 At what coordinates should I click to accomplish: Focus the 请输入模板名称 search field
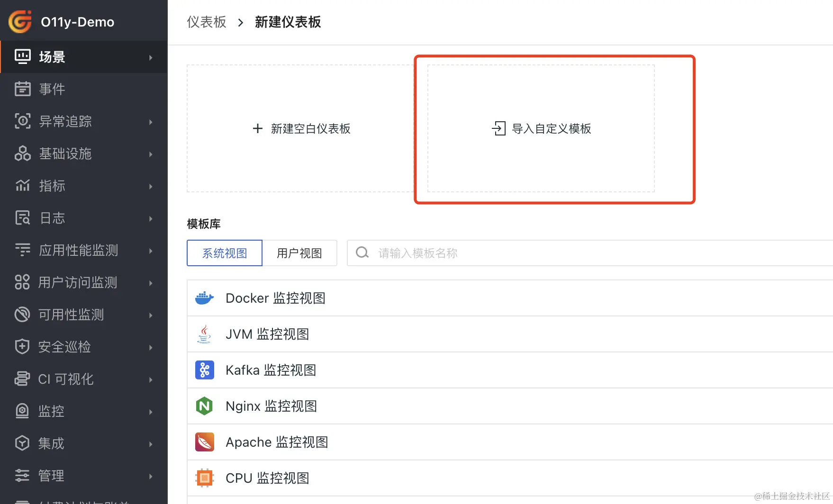[590, 253]
